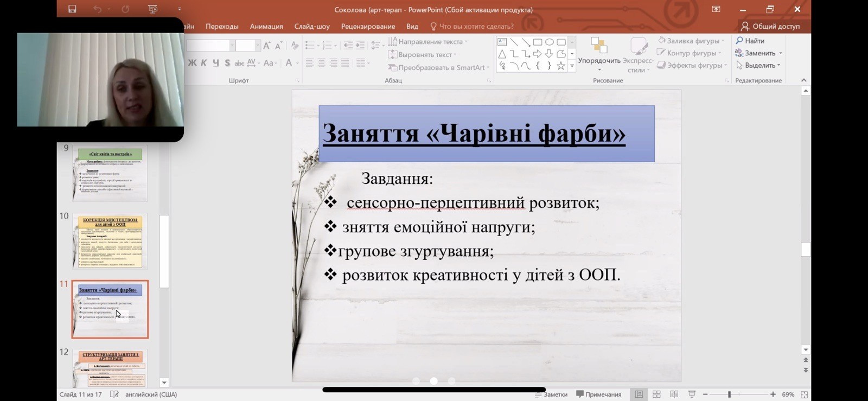This screenshot has width=868, height=401.
Task: Select slide 10 thumbnail
Action: click(x=110, y=242)
